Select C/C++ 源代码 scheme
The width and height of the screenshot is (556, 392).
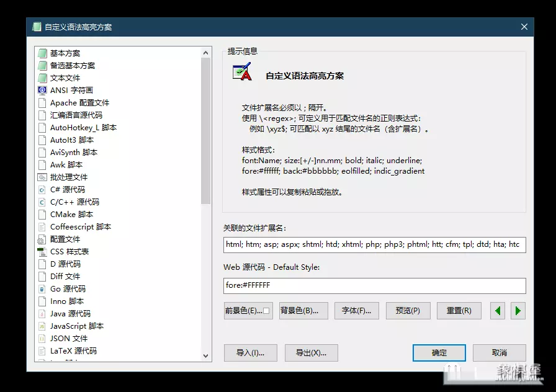(x=75, y=202)
